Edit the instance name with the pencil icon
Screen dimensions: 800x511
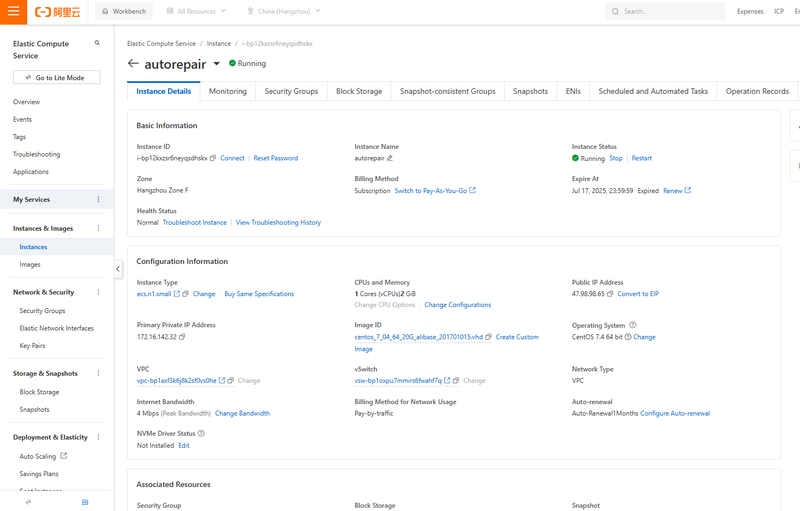[x=390, y=158]
